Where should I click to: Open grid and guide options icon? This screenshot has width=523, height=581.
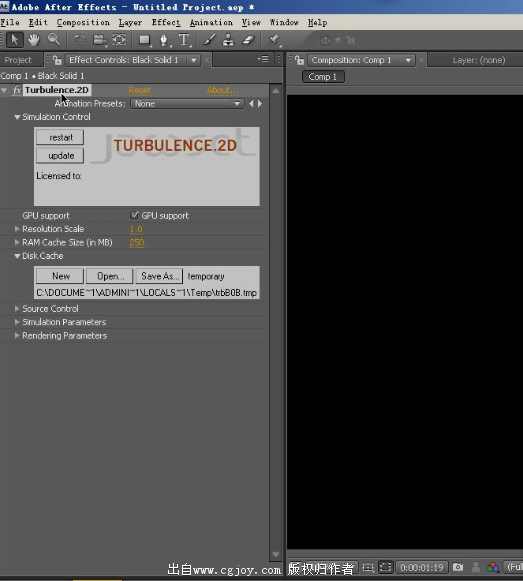pos(368,567)
